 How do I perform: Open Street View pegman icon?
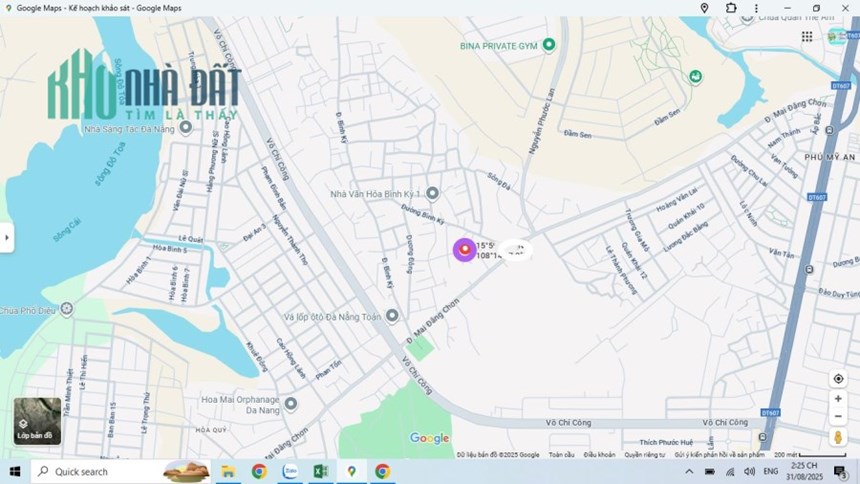pos(838,437)
